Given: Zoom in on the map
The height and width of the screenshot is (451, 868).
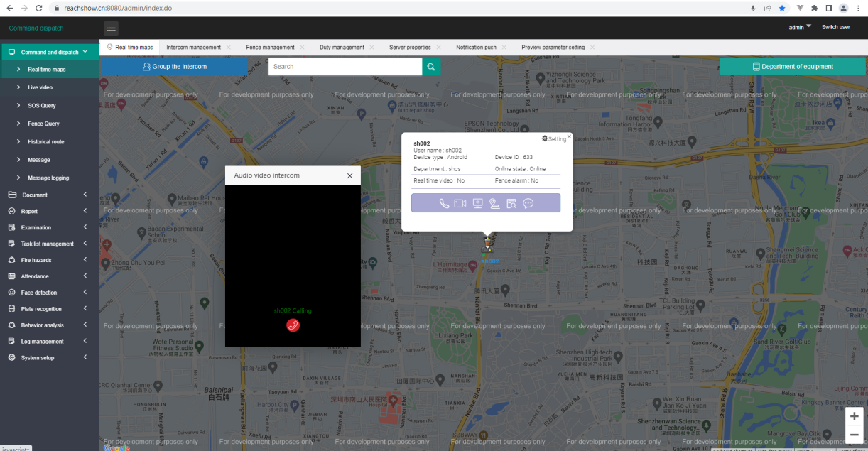Looking at the screenshot, I should pos(854,416).
